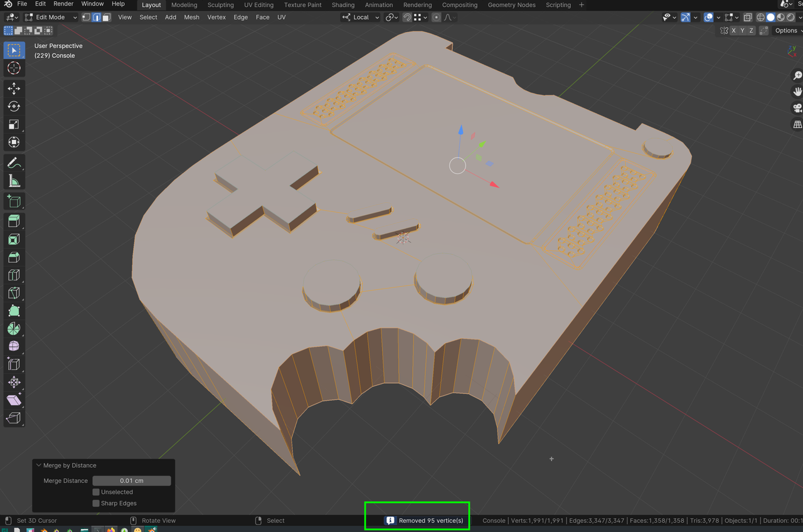Click the zoom magnifier viewport icon
The height and width of the screenshot is (532, 803).
[x=797, y=75]
